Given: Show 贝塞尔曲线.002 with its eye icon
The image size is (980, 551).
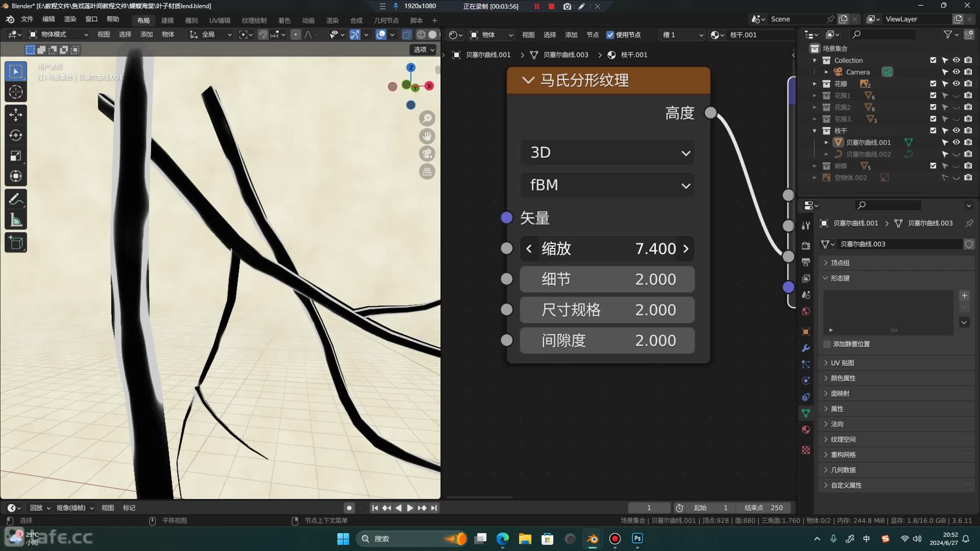Looking at the screenshot, I should pos(956,154).
